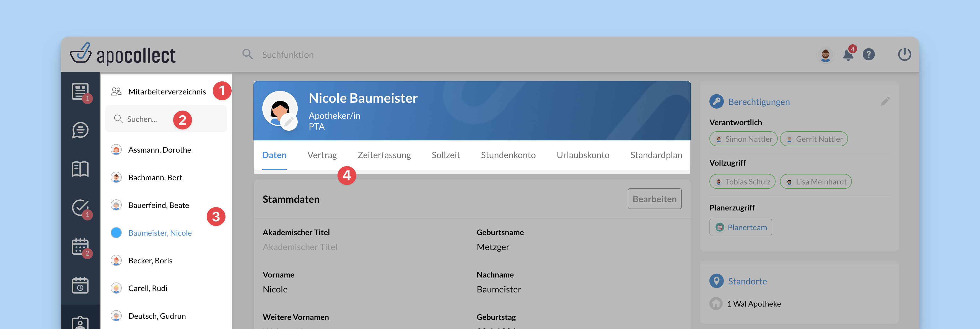Click the Geburtsname value Metzger
The width and height of the screenshot is (980, 329).
[493, 247]
